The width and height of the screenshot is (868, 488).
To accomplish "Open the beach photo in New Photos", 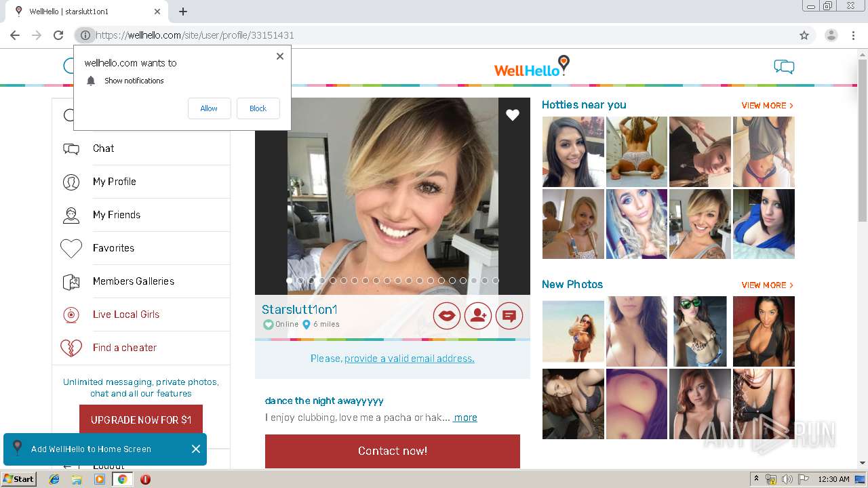I will click(x=573, y=331).
